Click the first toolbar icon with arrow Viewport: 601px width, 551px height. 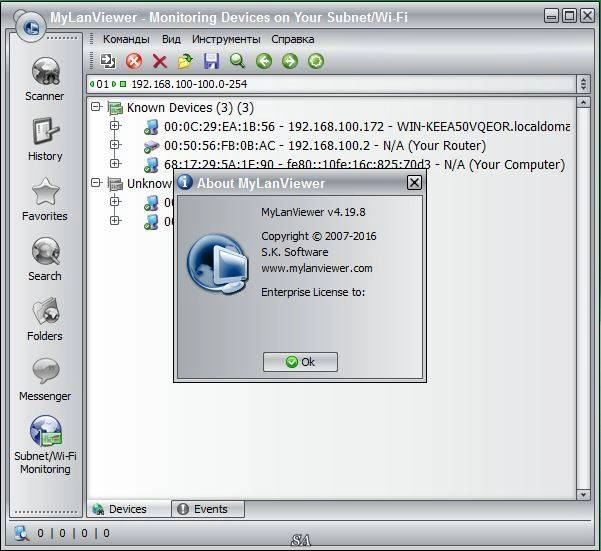[x=108, y=61]
